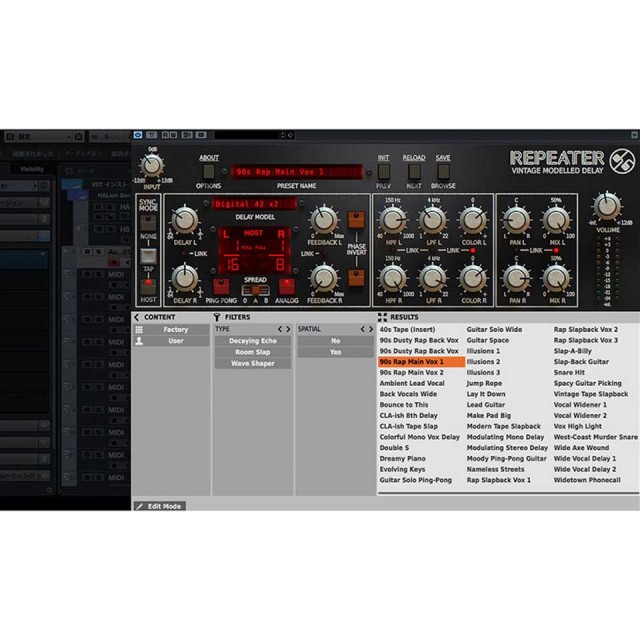The width and height of the screenshot is (640, 640).
Task: Click the left chevron on the SPATIAL filter
Action: coord(362,329)
